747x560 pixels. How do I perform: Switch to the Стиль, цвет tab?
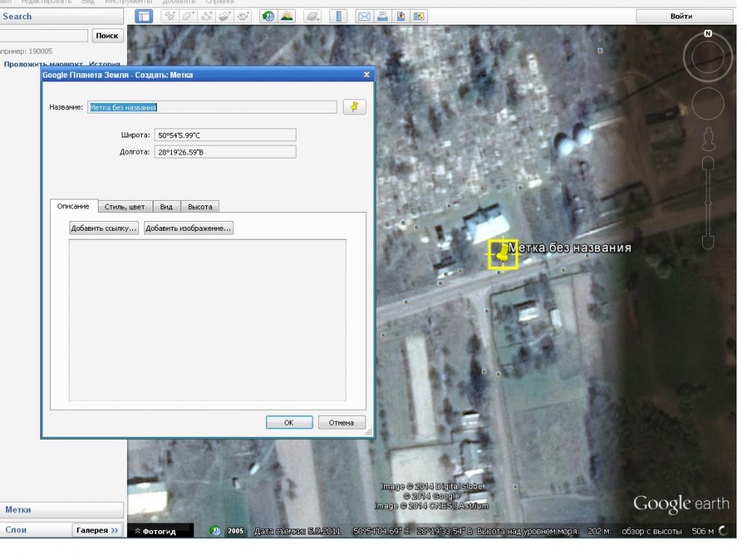(x=125, y=207)
